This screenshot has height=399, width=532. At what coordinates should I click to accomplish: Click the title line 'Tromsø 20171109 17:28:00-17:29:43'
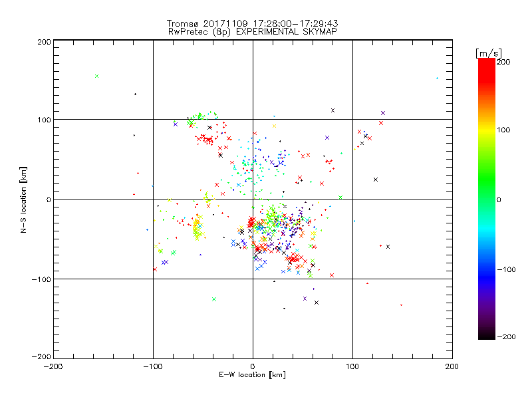click(252, 23)
